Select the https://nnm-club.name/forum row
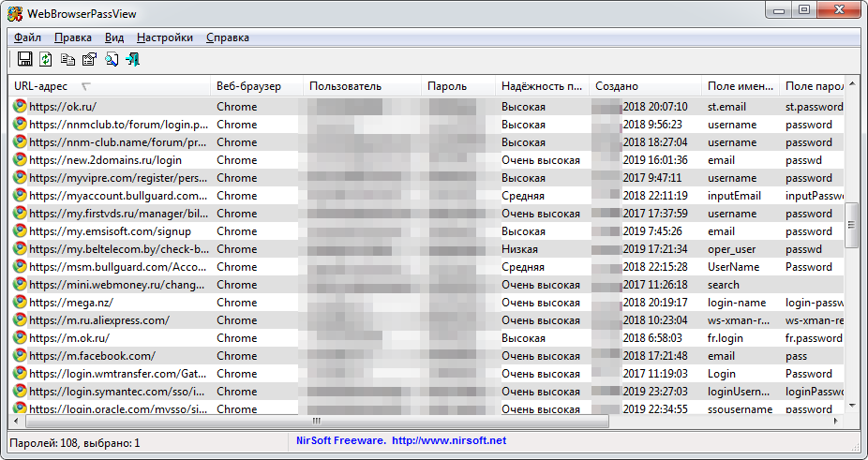The width and height of the screenshot is (868, 460). (x=427, y=142)
